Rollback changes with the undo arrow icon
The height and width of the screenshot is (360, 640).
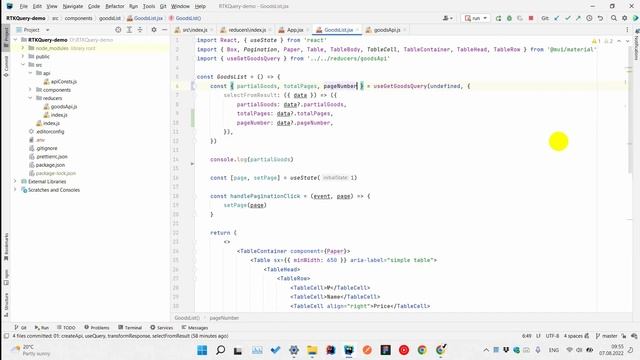(600, 18)
